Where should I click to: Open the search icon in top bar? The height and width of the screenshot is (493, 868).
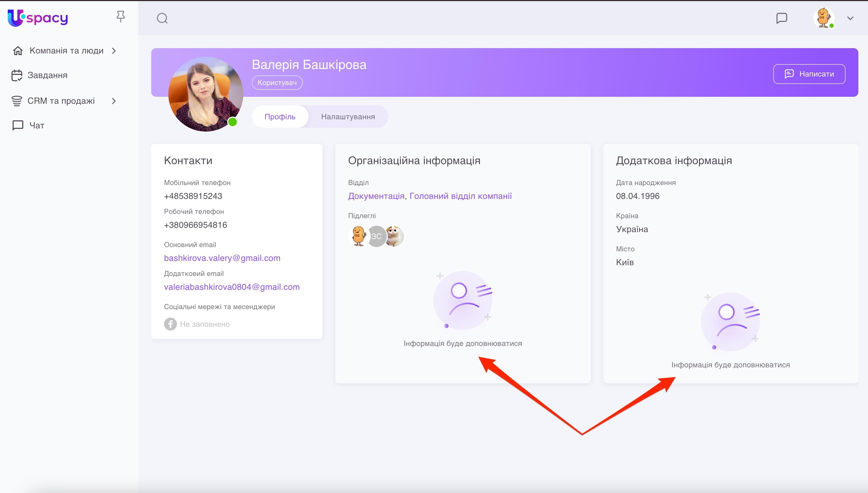tap(162, 18)
